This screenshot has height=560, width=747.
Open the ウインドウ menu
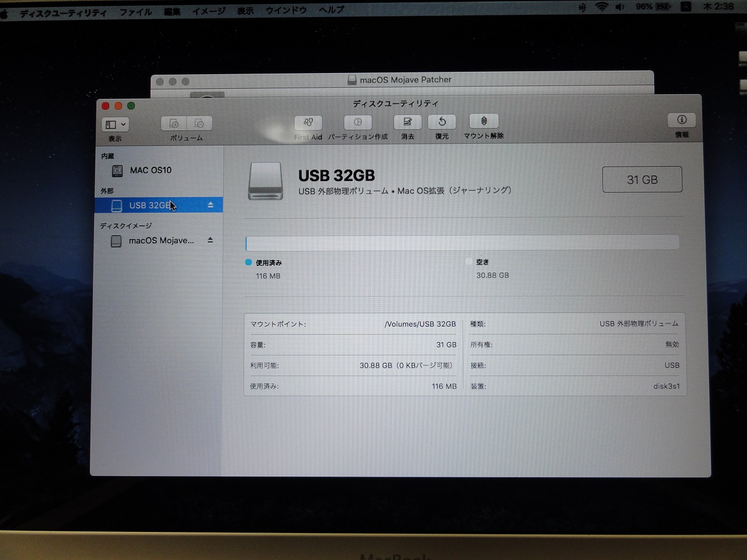pos(286,11)
